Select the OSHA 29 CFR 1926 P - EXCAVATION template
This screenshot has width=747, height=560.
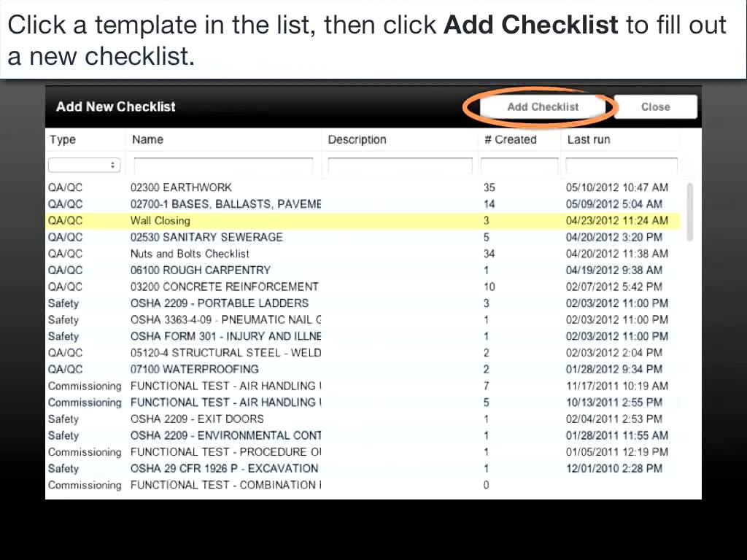coord(219,468)
